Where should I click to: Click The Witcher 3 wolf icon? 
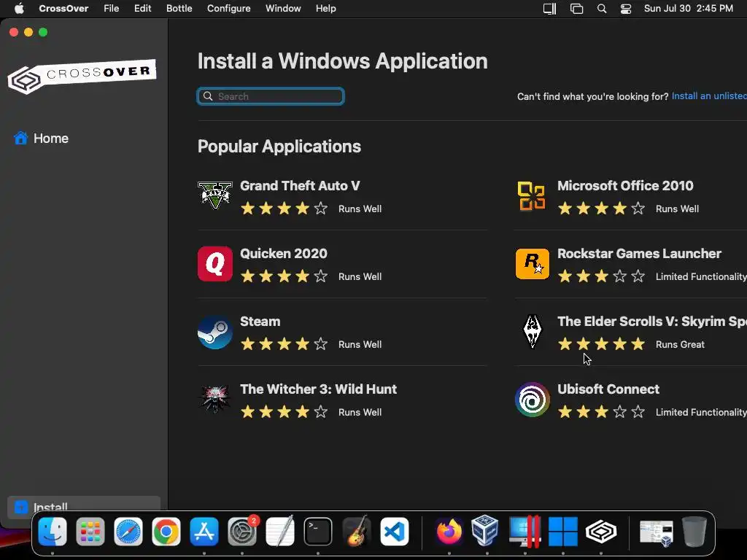click(x=215, y=399)
